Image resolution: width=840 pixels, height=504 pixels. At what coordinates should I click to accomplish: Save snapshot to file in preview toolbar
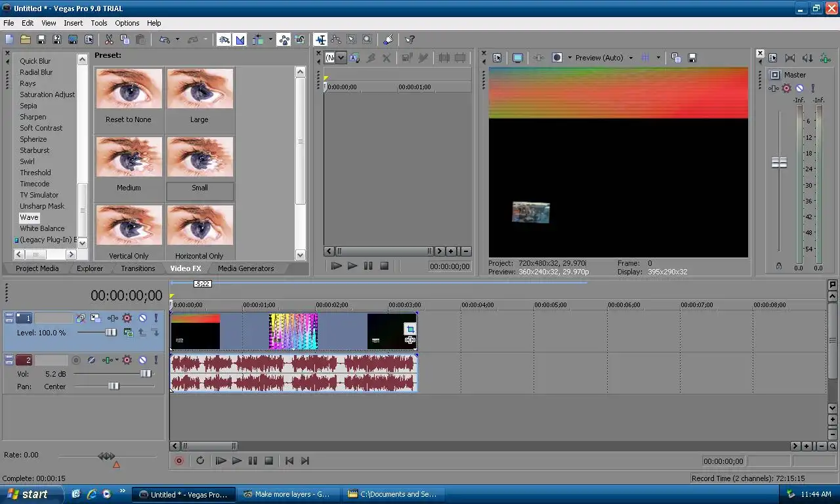(x=692, y=58)
